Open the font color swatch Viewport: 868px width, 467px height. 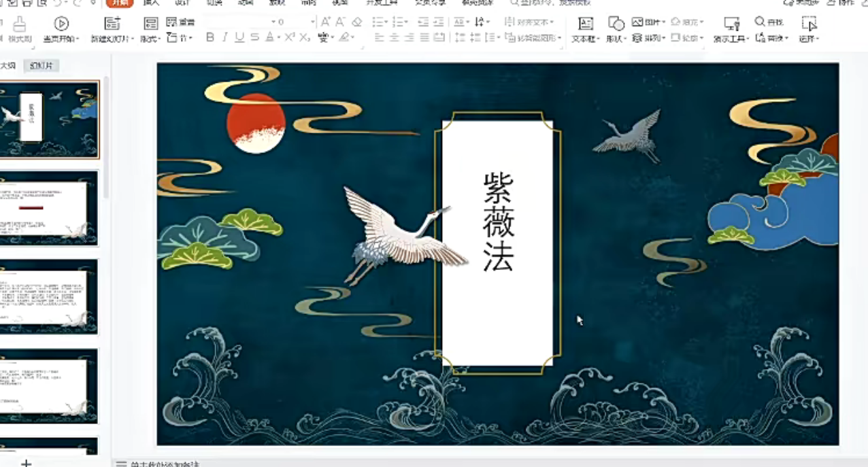coord(269,39)
